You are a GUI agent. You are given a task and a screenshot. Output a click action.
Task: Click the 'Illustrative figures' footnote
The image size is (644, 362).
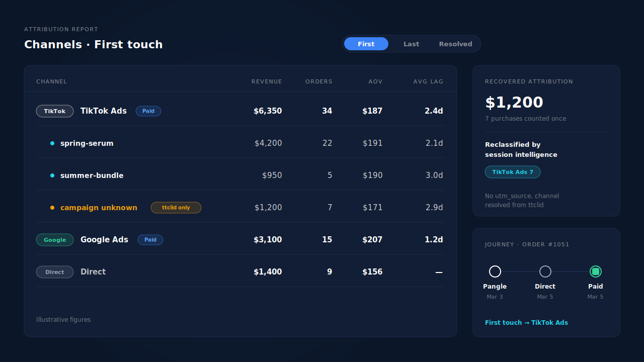pyautogui.click(x=63, y=320)
